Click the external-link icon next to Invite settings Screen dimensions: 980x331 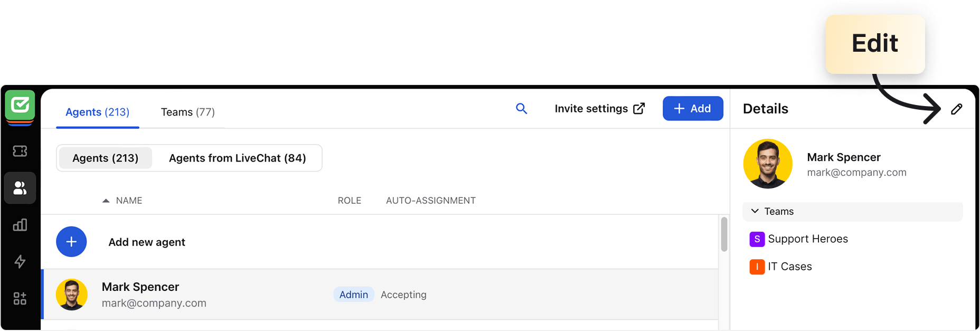639,108
